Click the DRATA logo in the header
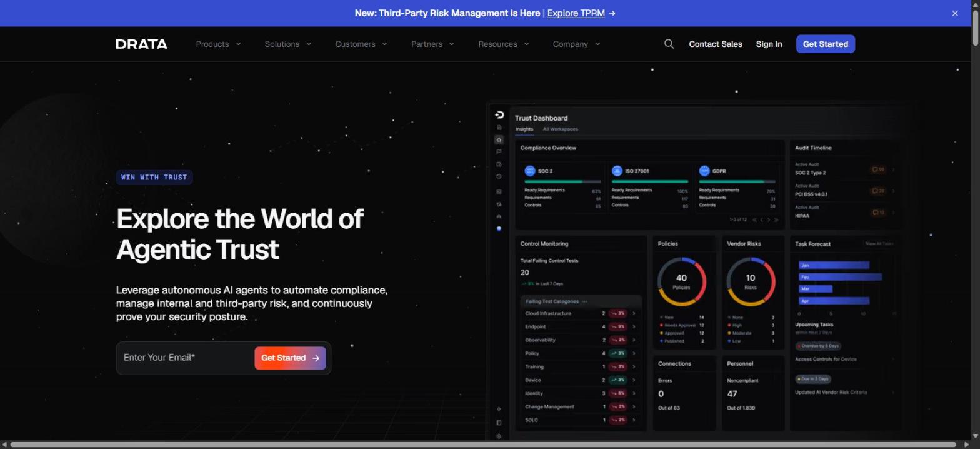The height and width of the screenshot is (449, 980). pos(141,44)
